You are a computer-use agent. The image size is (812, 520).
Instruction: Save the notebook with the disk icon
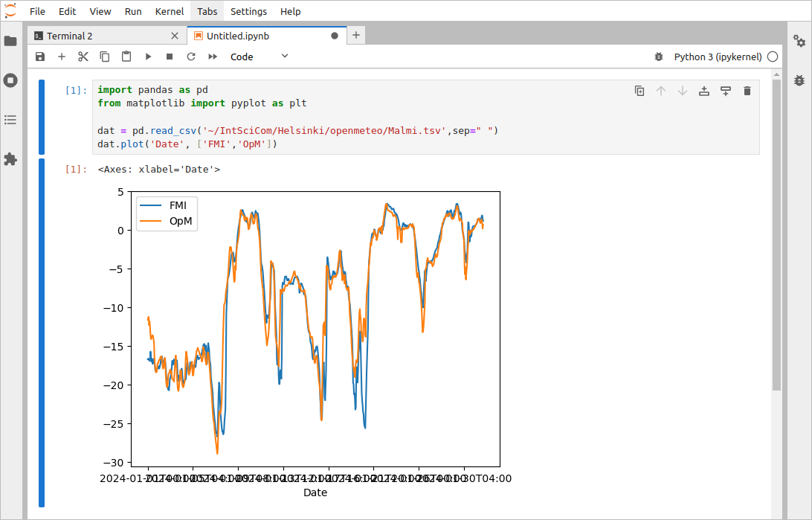point(40,57)
